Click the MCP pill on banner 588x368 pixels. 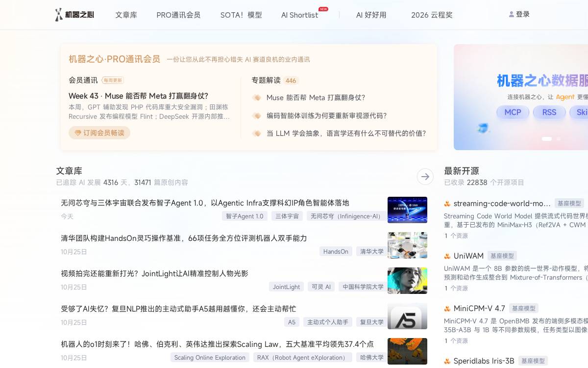513,112
